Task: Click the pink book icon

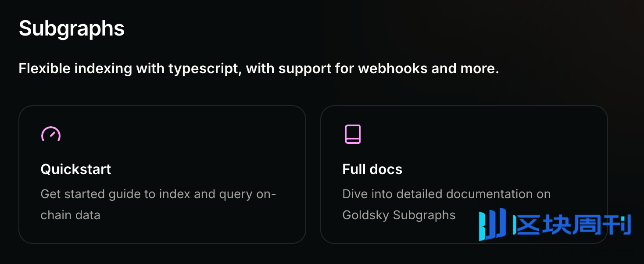Action: click(352, 134)
